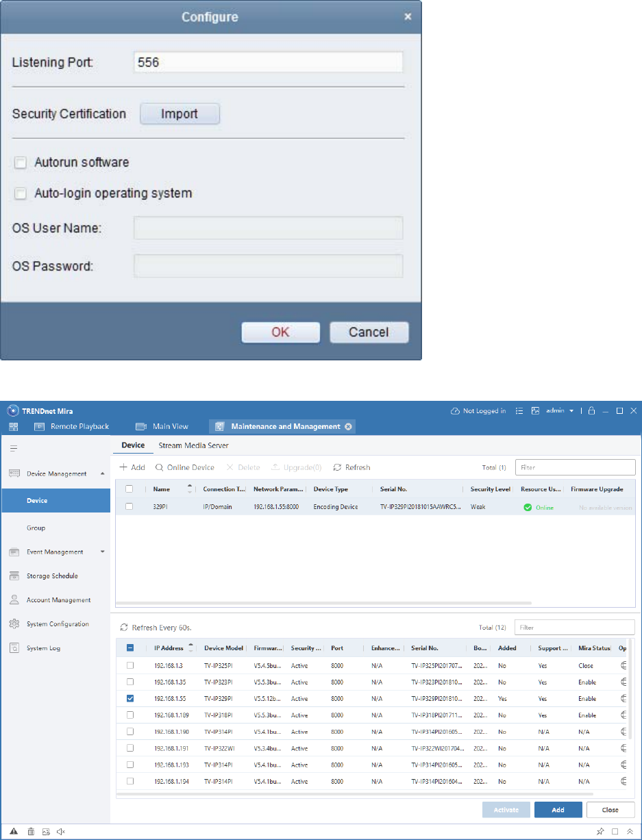Enable the Autorun software checkbox

coord(21,163)
